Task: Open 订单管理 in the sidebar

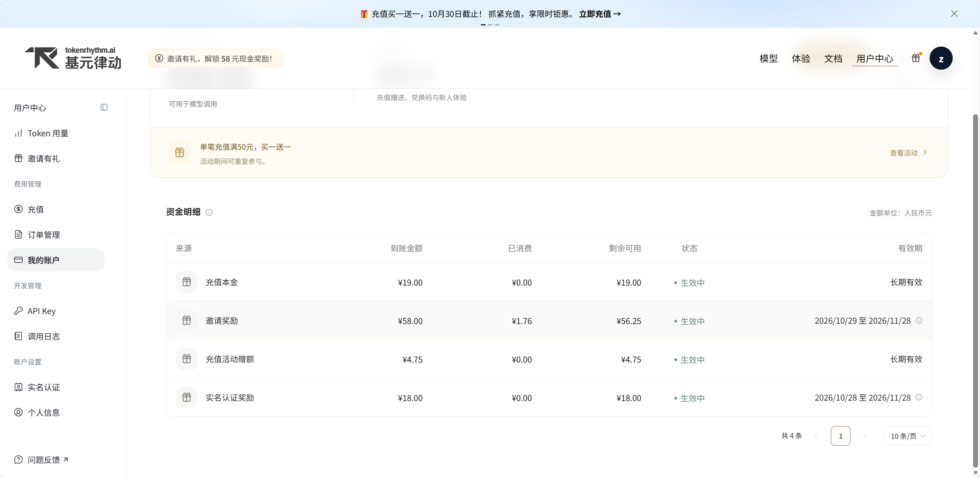Action: (56, 235)
